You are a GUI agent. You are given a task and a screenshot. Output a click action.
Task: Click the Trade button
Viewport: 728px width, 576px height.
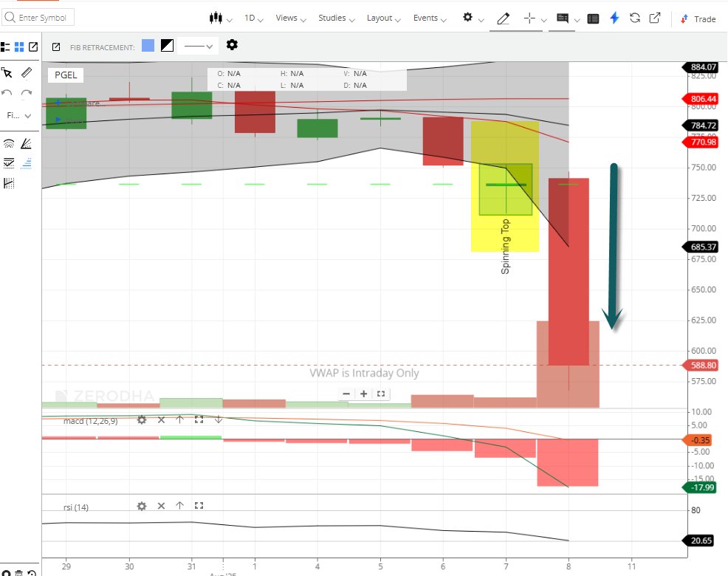pos(698,19)
